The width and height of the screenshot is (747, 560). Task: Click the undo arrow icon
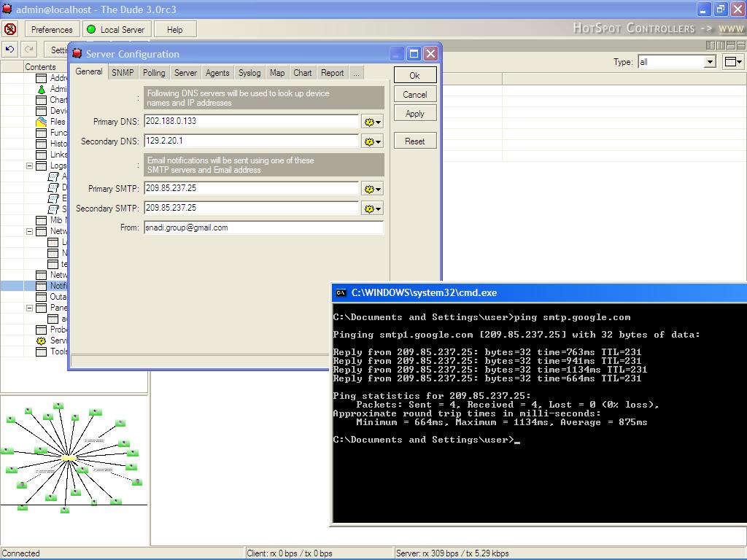tap(10, 50)
